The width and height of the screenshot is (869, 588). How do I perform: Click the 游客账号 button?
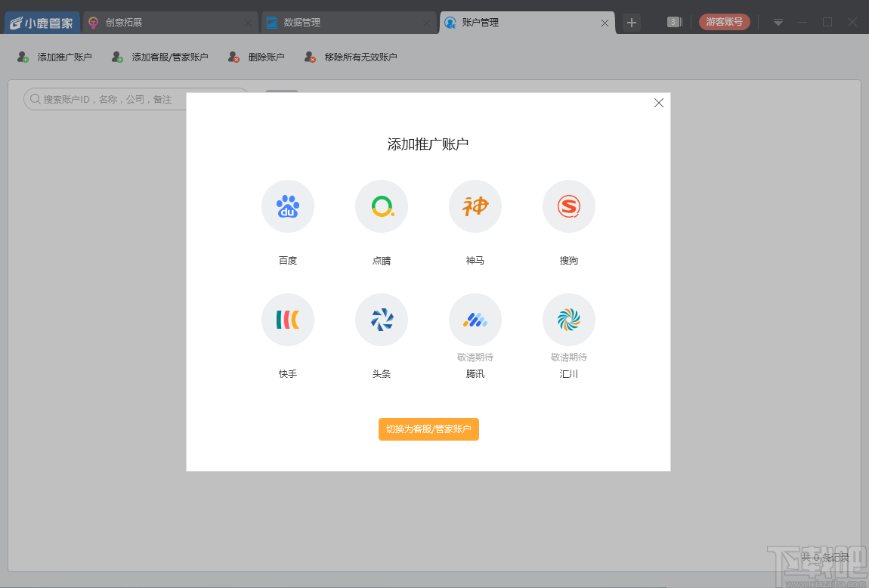pyautogui.click(x=725, y=22)
